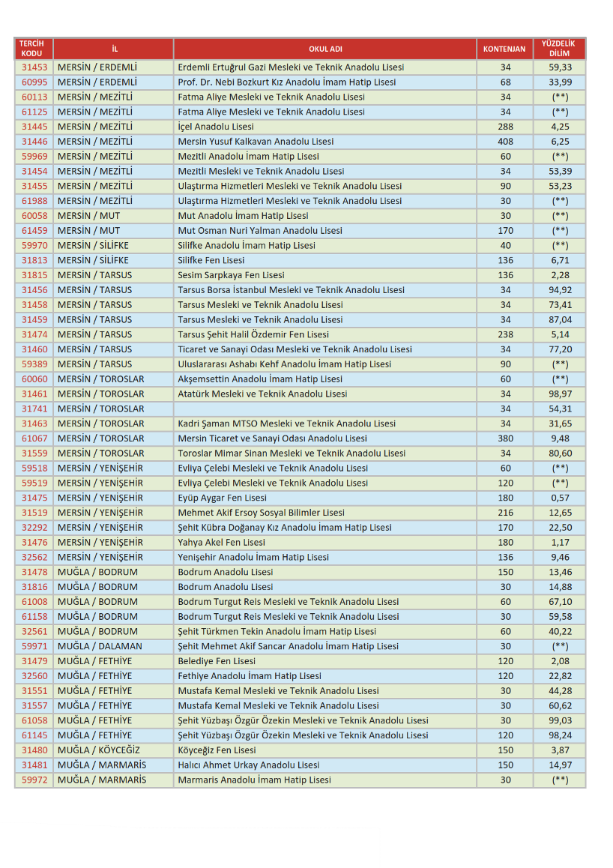The height and width of the screenshot is (868, 613).
Task: Click Mehmet Akif Ersoy Sosyal Bilimler Lisesi
Action: click(x=261, y=513)
